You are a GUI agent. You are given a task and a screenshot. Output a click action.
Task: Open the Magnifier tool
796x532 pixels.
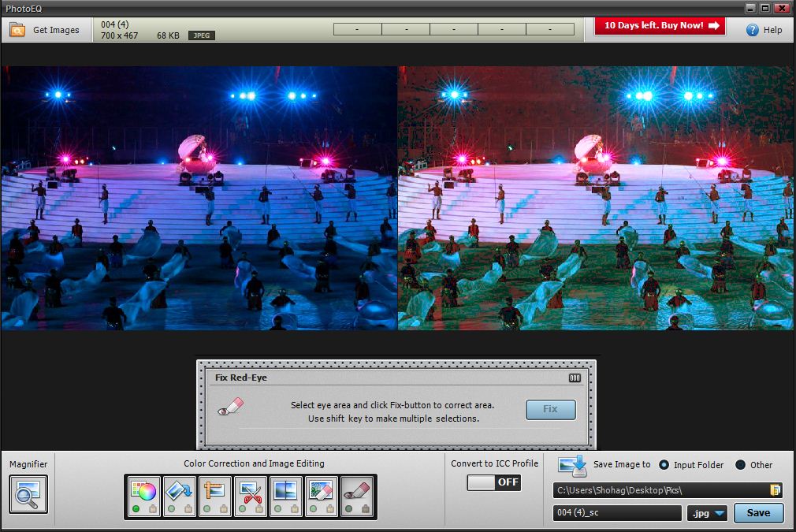click(28, 495)
